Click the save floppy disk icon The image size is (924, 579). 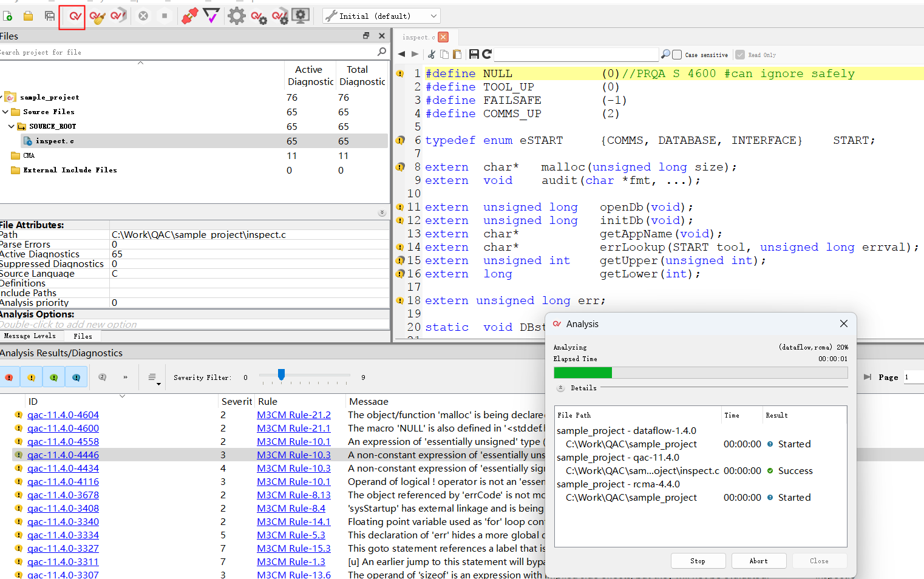[x=474, y=55]
